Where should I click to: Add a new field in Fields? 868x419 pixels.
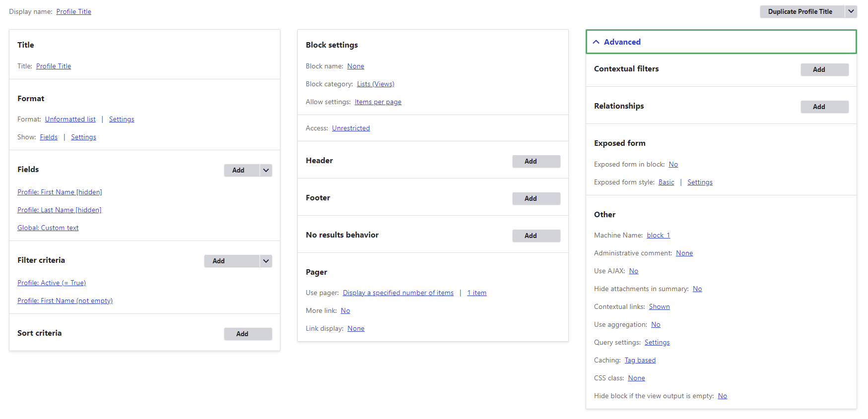(242, 170)
